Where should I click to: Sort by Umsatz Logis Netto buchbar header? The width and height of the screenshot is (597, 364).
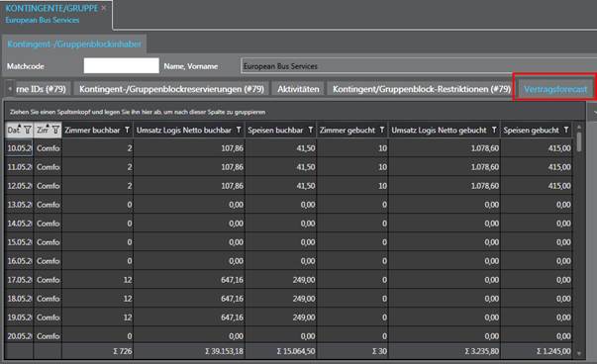184,131
